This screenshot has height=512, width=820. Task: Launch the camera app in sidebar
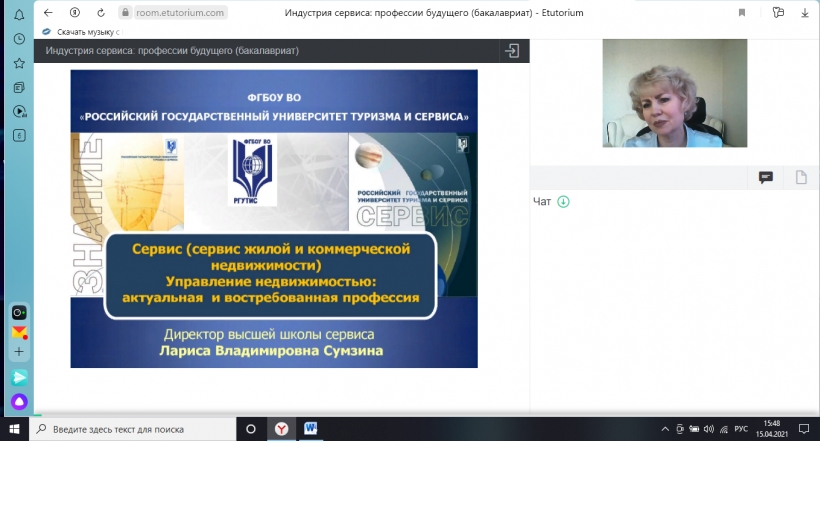19,313
